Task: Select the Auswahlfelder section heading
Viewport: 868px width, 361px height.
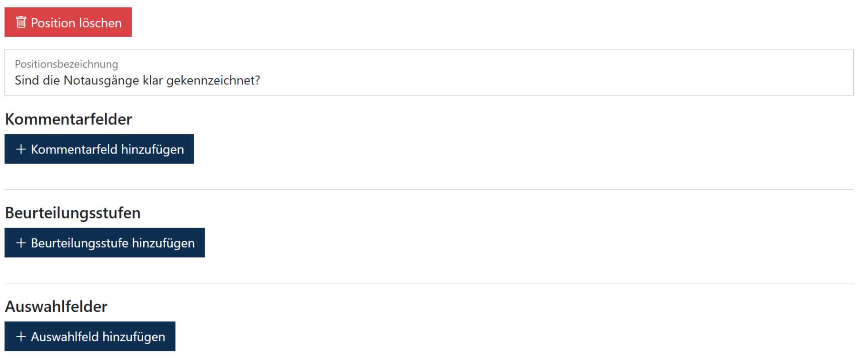Action: tap(56, 307)
